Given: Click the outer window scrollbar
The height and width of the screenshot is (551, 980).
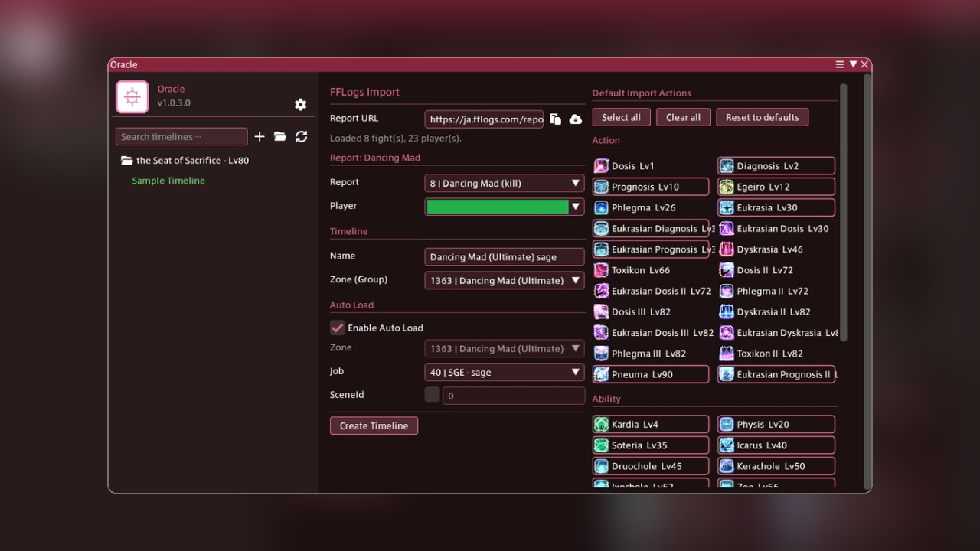Looking at the screenshot, I should pyautogui.click(x=867, y=282).
